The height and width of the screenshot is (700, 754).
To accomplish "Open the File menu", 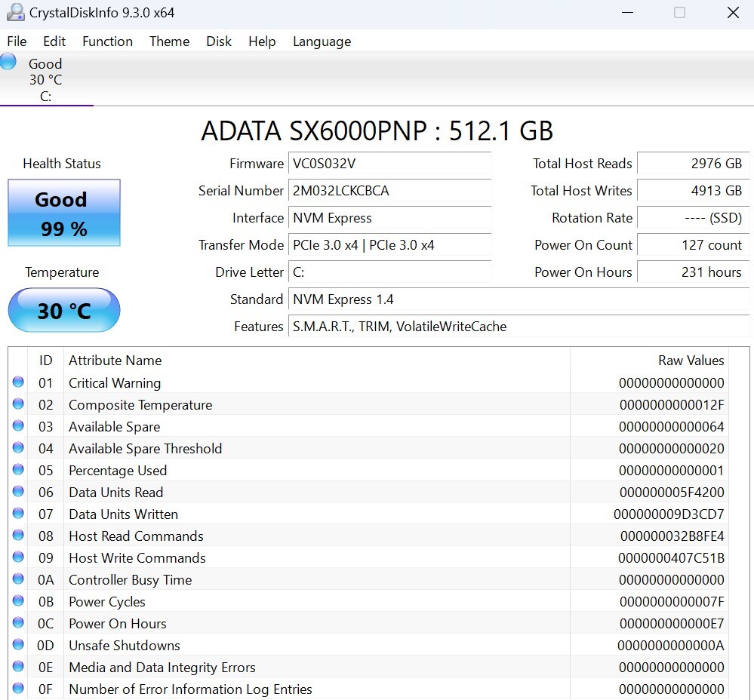I will [17, 41].
